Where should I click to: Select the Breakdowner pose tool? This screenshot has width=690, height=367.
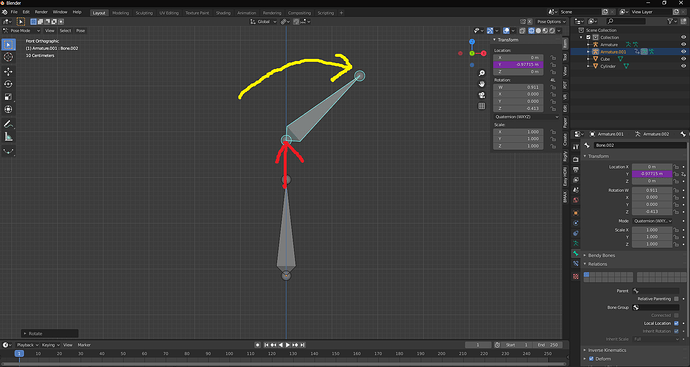[x=8, y=152]
